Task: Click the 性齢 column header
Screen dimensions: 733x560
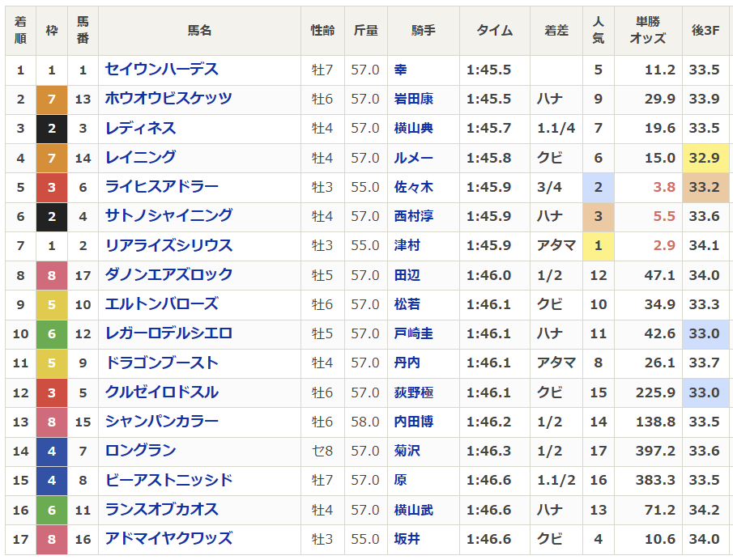Action: pyautogui.click(x=322, y=31)
